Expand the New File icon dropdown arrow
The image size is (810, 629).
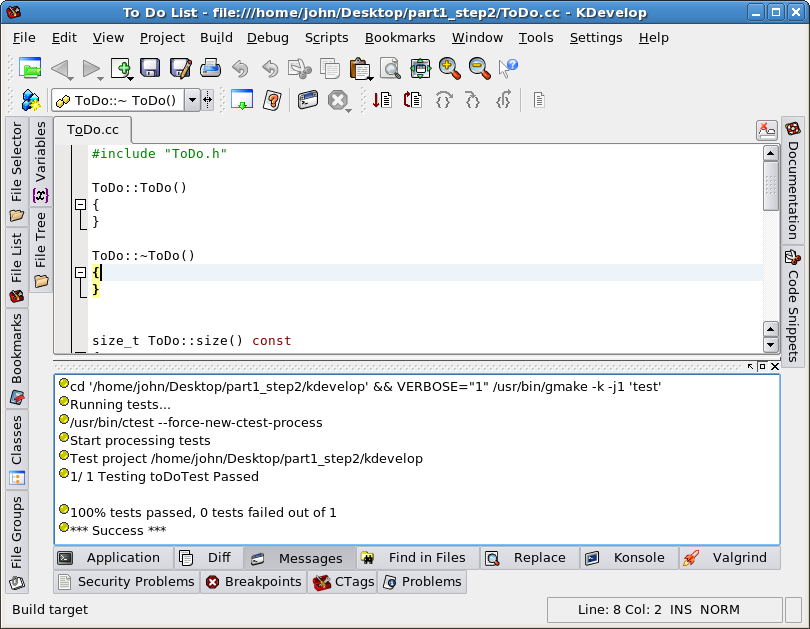point(131,78)
